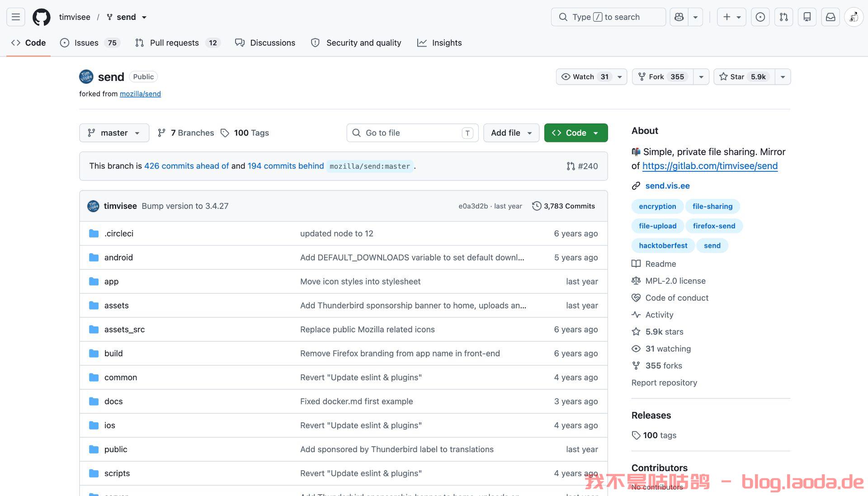
Task: Go to the GitHub homepage logo
Action: coord(42,17)
